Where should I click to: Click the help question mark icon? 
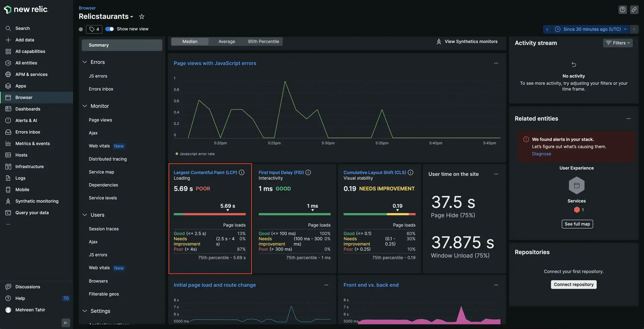click(x=623, y=10)
